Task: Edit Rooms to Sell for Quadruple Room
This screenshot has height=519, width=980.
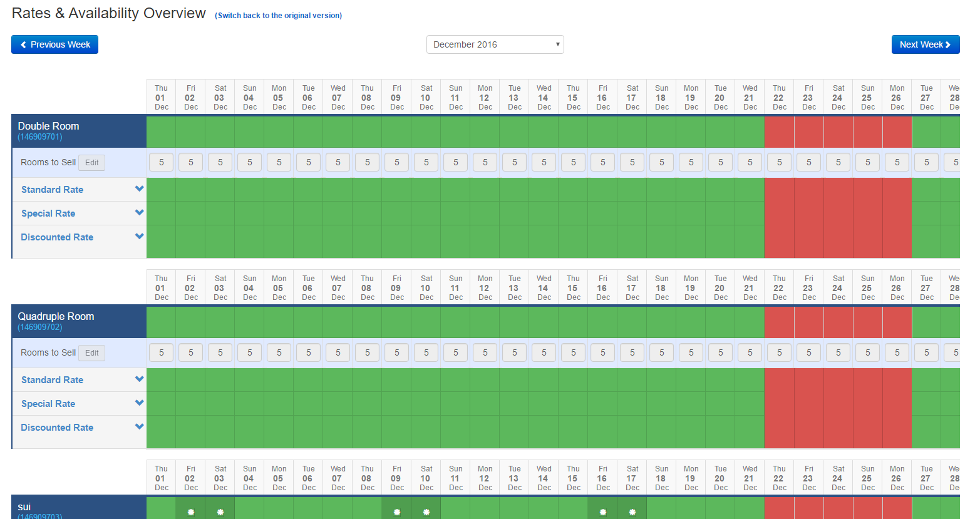Action: coord(92,353)
